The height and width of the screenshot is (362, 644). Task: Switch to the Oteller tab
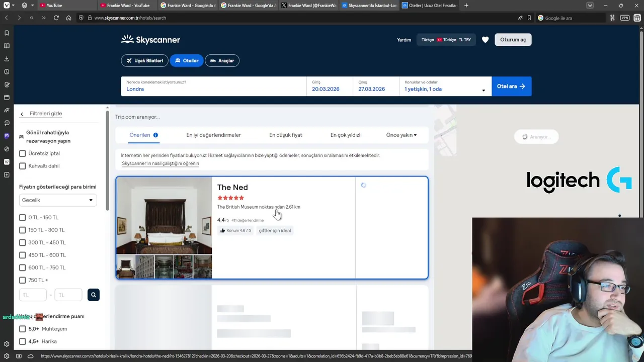pyautogui.click(x=187, y=60)
